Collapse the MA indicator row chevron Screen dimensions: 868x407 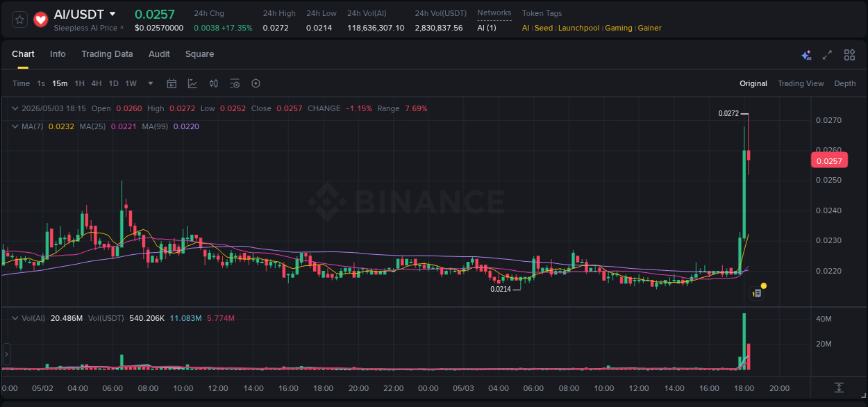15,126
